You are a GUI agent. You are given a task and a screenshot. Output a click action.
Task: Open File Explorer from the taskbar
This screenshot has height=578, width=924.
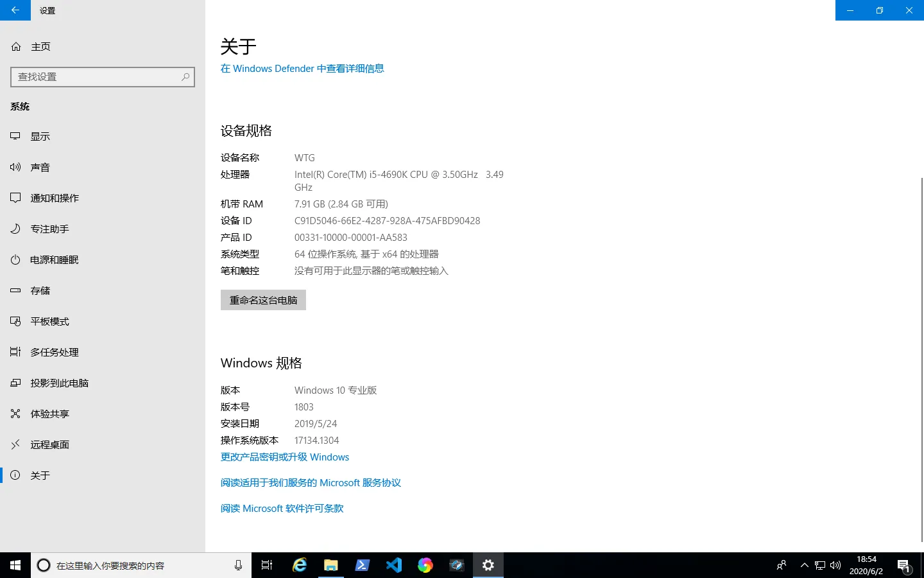pyautogui.click(x=331, y=565)
